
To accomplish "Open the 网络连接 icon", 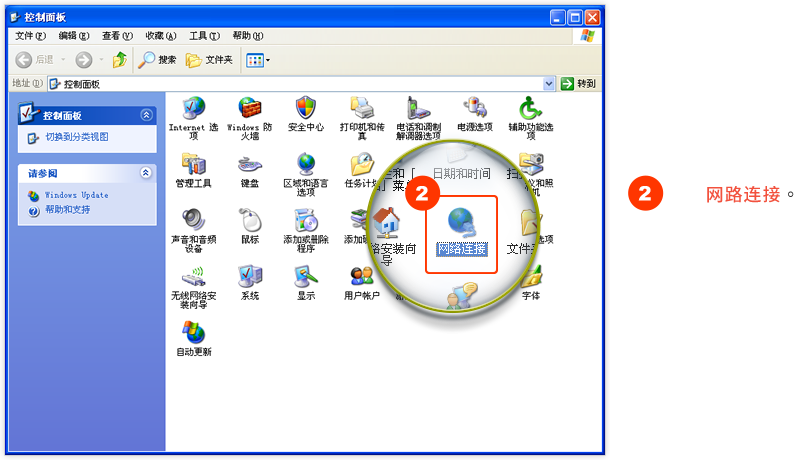I will tap(462, 226).
